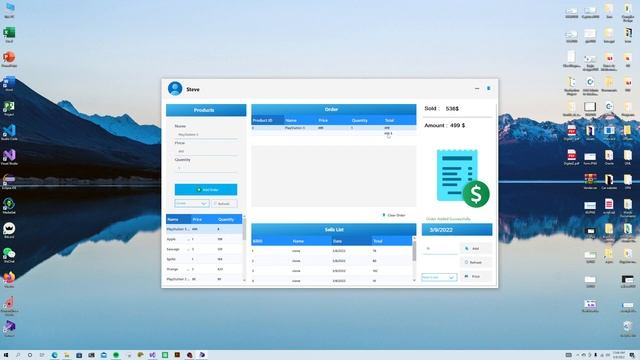Click the product Price input field
This screenshot has height=360, width=640.
pos(206,151)
